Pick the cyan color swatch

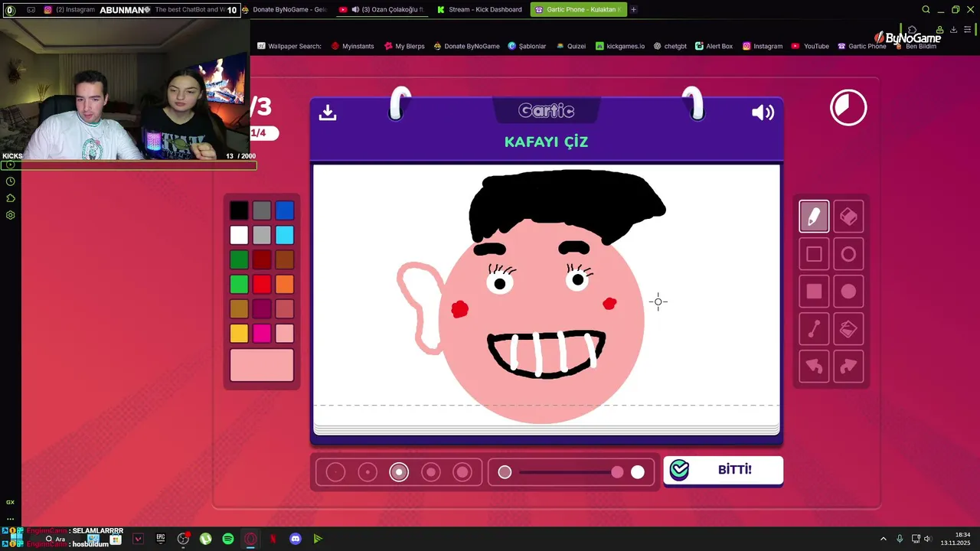(285, 235)
